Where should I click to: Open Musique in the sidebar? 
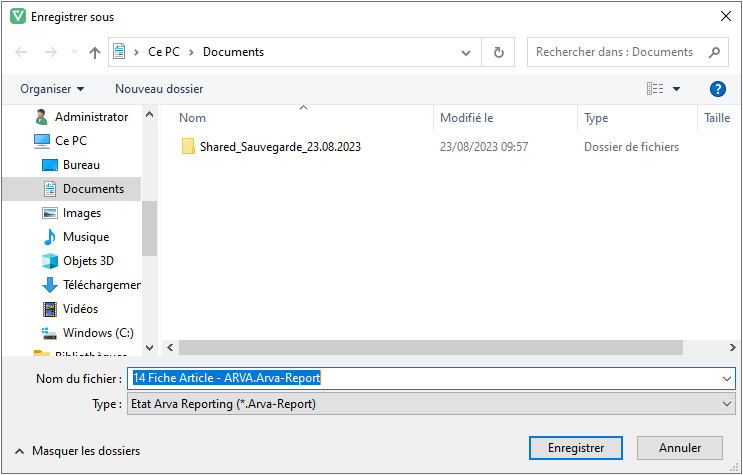(76, 237)
